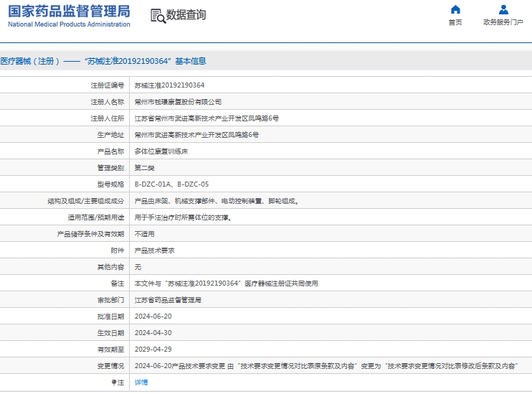Open the 政务服务门户 text link
Screen dimensions: 532x394
pyautogui.click(x=503, y=22)
